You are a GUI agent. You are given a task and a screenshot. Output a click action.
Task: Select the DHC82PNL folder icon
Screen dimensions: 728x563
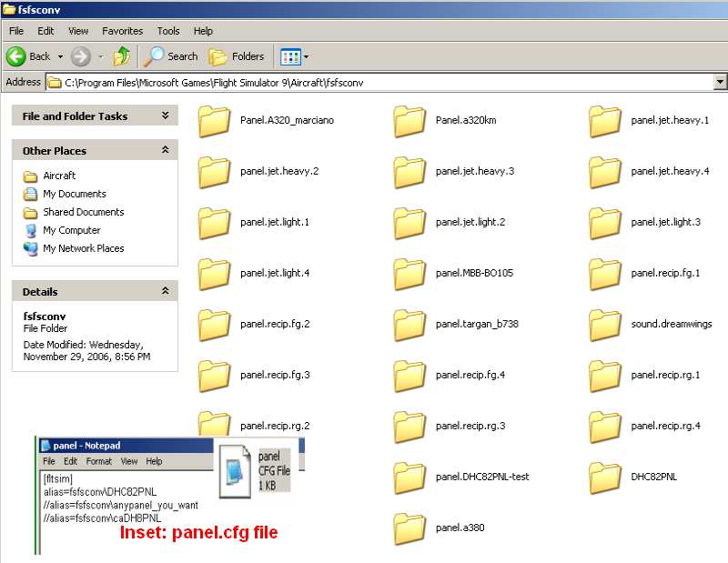605,477
